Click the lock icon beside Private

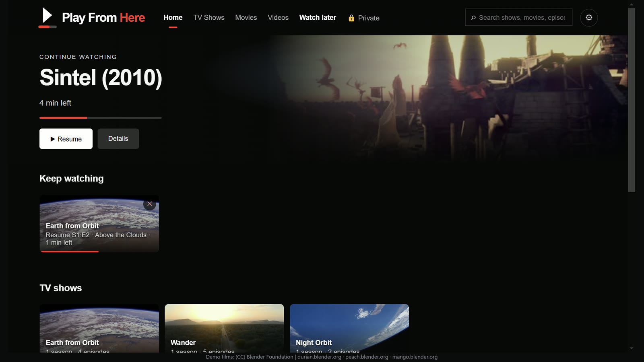click(351, 18)
